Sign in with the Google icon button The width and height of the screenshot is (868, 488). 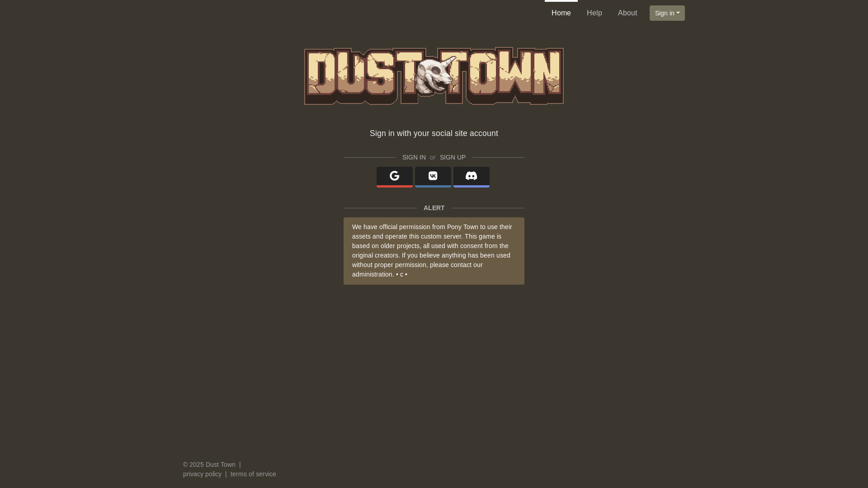pos(394,177)
